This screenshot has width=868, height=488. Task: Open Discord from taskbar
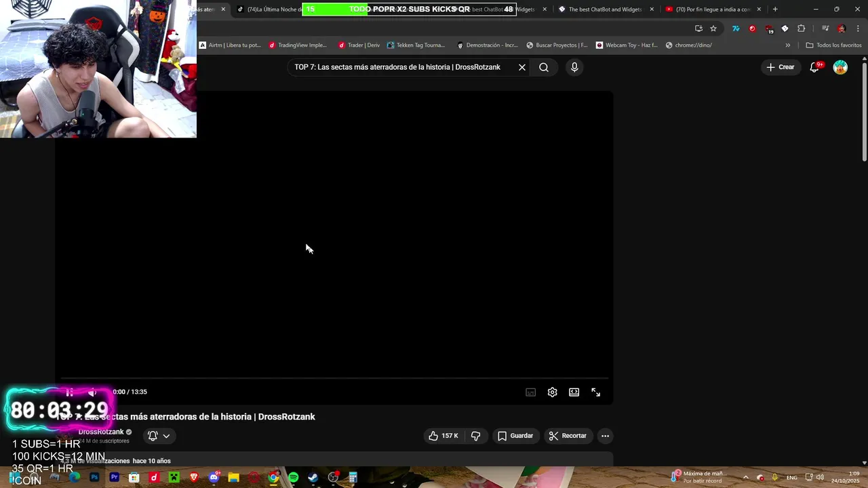pos(214,477)
